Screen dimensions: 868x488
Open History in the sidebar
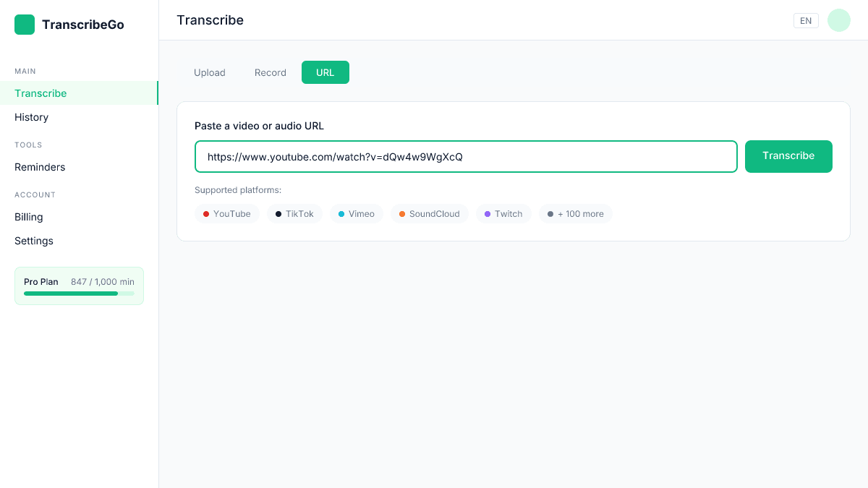tap(32, 117)
